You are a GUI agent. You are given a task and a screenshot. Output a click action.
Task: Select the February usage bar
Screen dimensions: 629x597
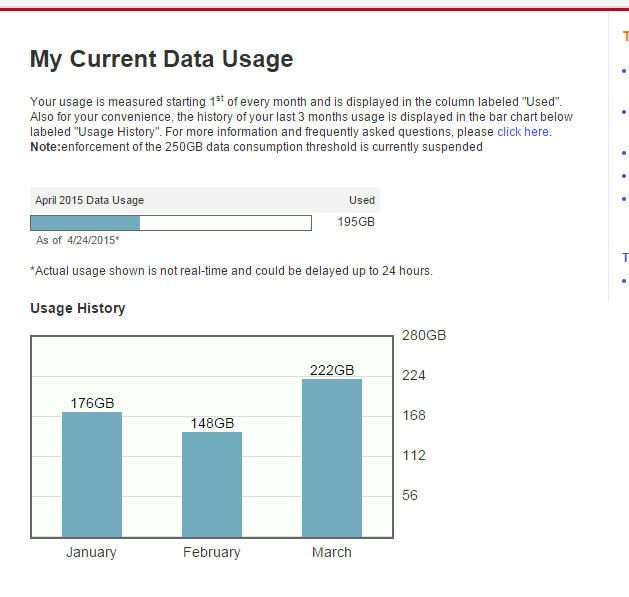click(x=212, y=484)
